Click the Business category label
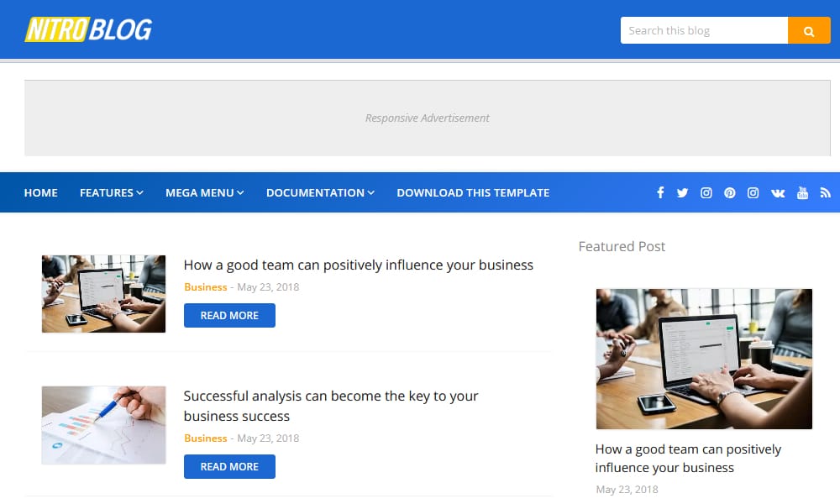Viewport: 840px width, 504px height. [x=206, y=286]
